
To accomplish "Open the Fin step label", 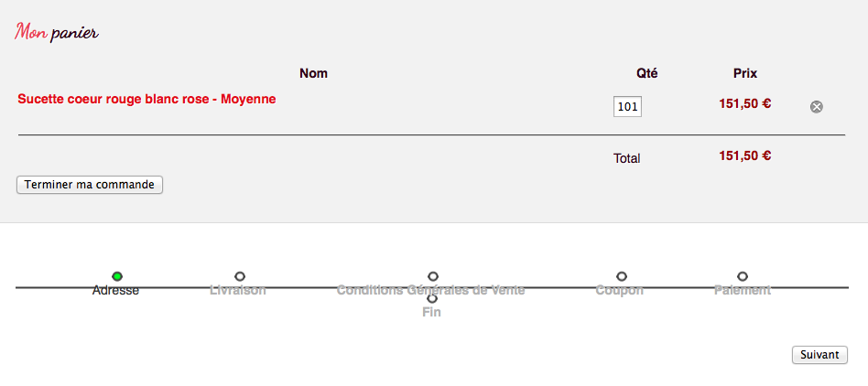I will click(432, 313).
